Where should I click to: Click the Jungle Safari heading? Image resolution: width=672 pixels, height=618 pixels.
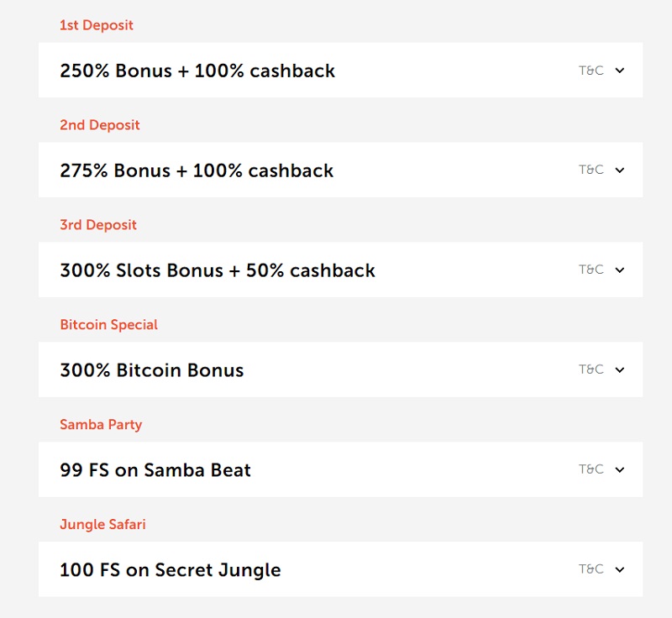[102, 525]
